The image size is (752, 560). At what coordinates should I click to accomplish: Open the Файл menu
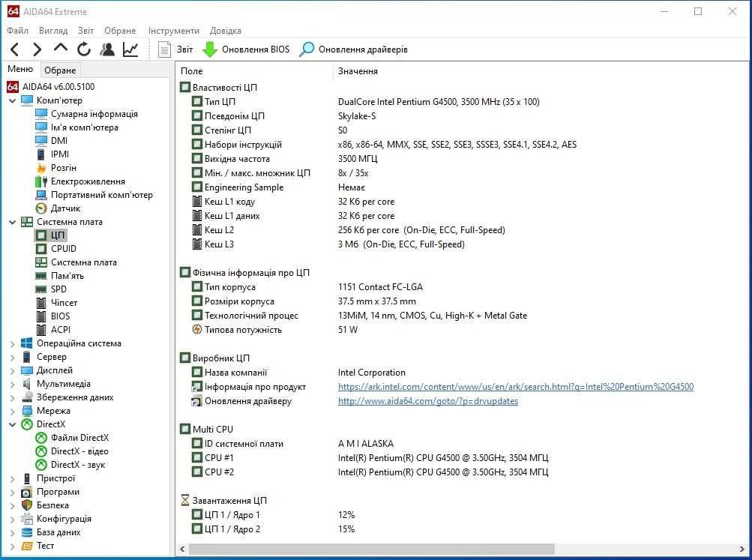(x=18, y=31)
